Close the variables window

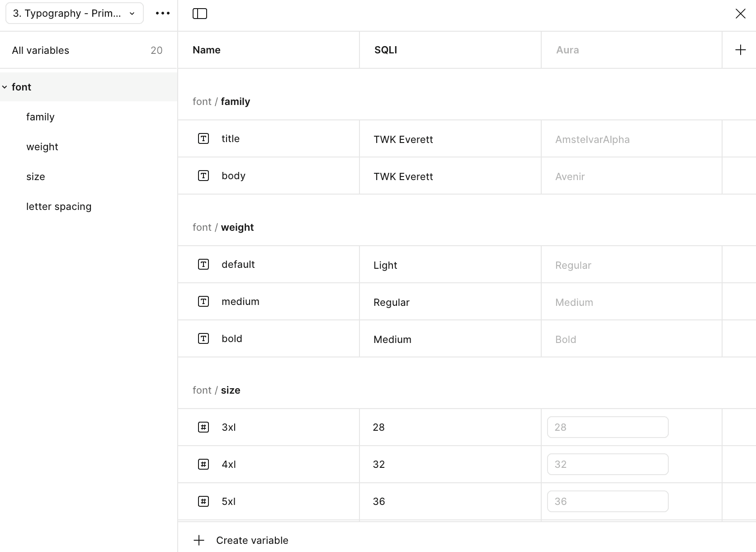(x=740, y=14)
